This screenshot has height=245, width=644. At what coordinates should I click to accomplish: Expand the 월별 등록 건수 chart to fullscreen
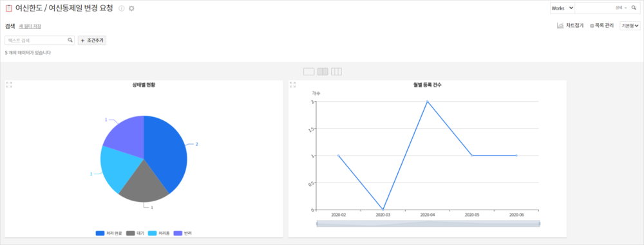coord(292,84)
